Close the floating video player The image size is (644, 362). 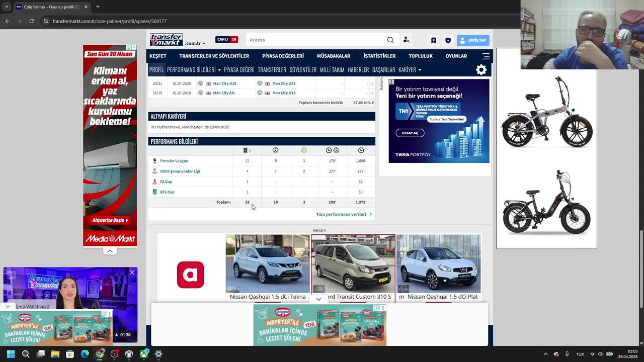click(x=132, y=273)
